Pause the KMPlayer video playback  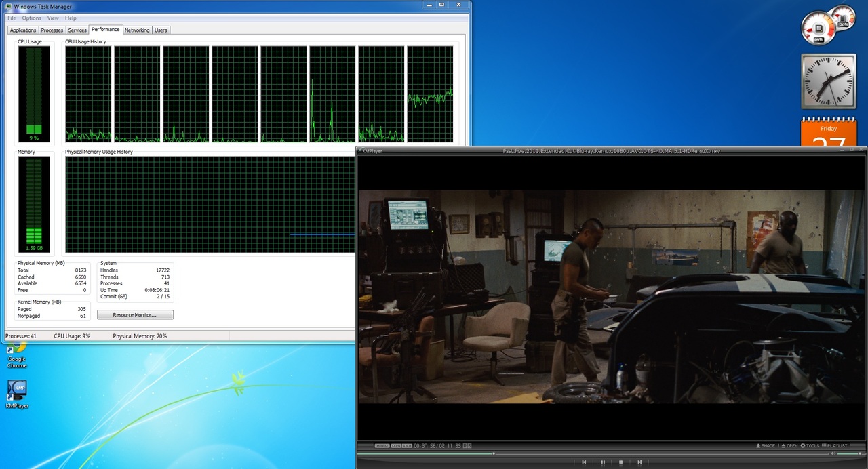pos(603,462)
